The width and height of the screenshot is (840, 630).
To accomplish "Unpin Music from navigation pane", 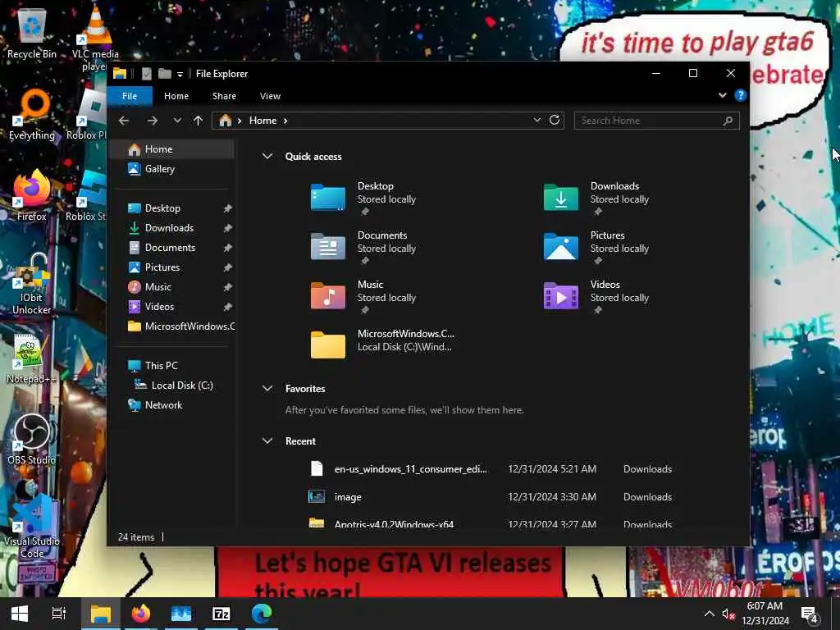I will (x=228, y=287).
